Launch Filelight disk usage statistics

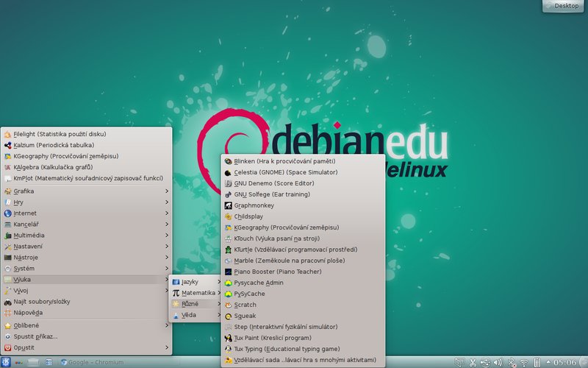87,134
